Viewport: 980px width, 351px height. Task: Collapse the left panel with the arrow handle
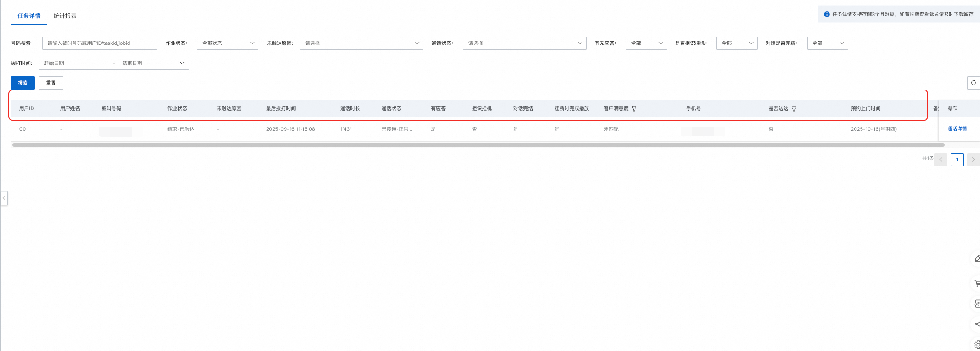click(4, 198)
